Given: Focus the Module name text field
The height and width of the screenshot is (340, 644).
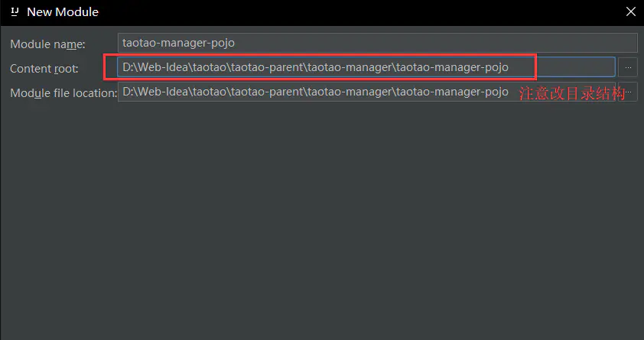Looking at the screenshot, I should 378,43.
